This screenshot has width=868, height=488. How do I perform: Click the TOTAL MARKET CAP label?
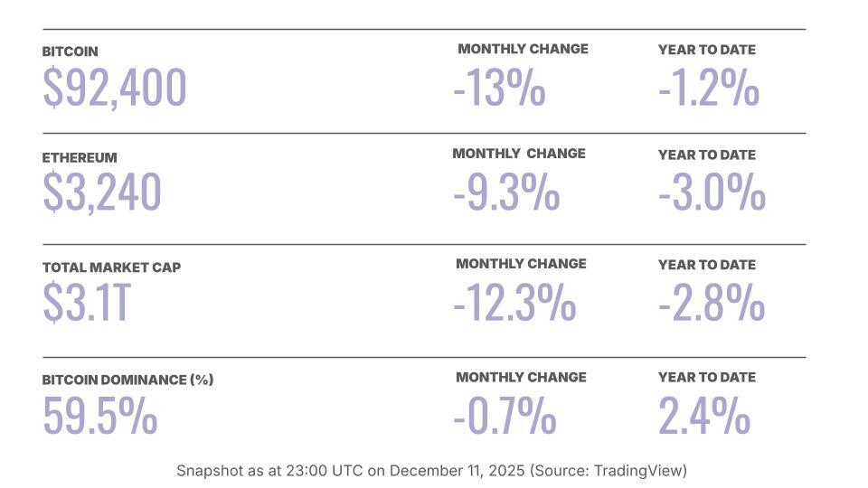point(111,267)
